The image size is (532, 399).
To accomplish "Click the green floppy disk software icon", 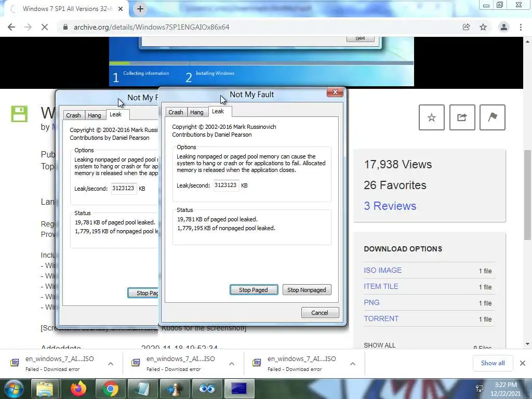I will (x=19, y=114).
